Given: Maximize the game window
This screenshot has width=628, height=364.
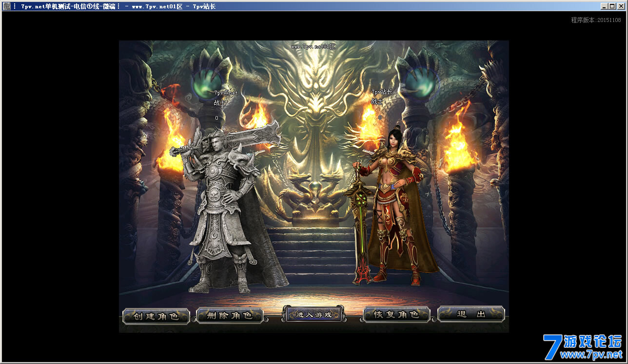Looking at the screenshot, I should 612,6.
